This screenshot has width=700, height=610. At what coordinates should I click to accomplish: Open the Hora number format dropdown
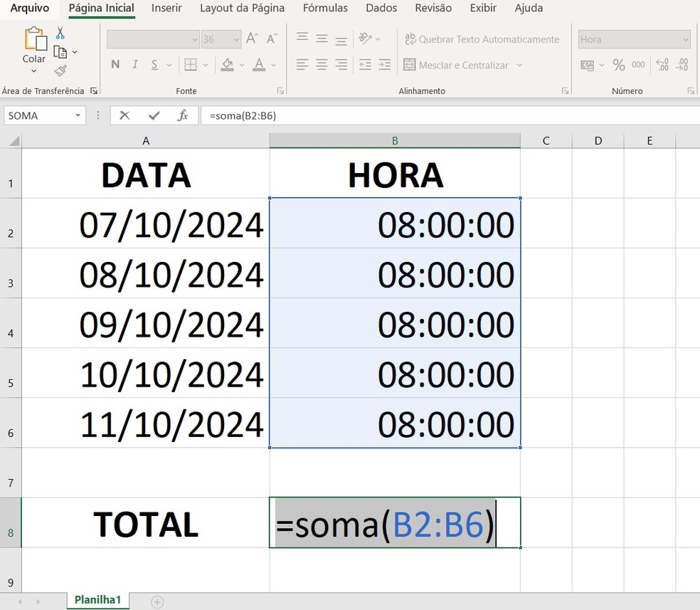click(684, 39)
